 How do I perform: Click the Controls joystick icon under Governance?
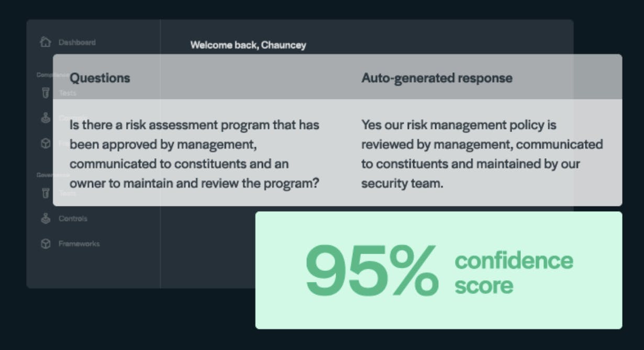click(46, 218)
